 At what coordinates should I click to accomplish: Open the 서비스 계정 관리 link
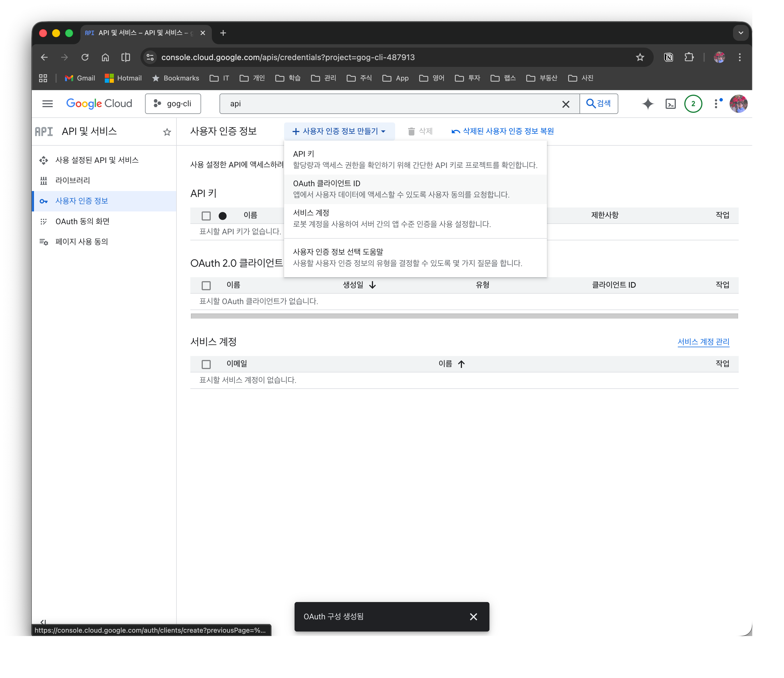pos(703,342)
